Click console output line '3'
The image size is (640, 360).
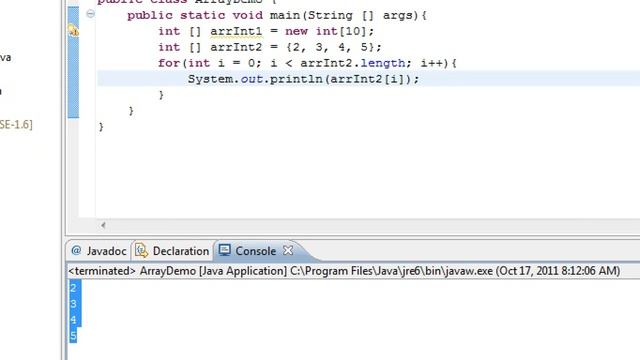[x=73, y=304]
